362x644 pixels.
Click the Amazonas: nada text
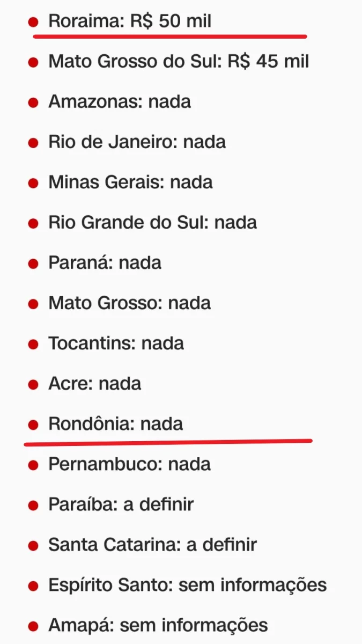[x=119, y=102]
